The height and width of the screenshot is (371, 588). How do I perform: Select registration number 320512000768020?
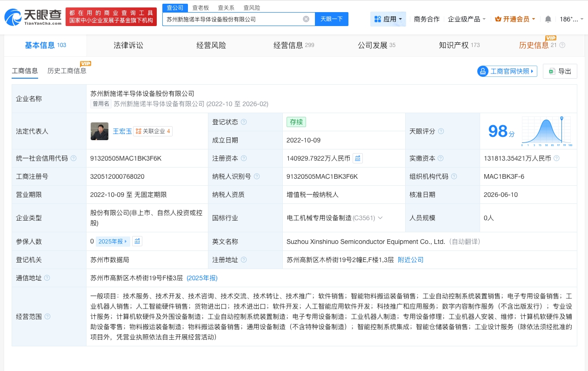(117, 176)
